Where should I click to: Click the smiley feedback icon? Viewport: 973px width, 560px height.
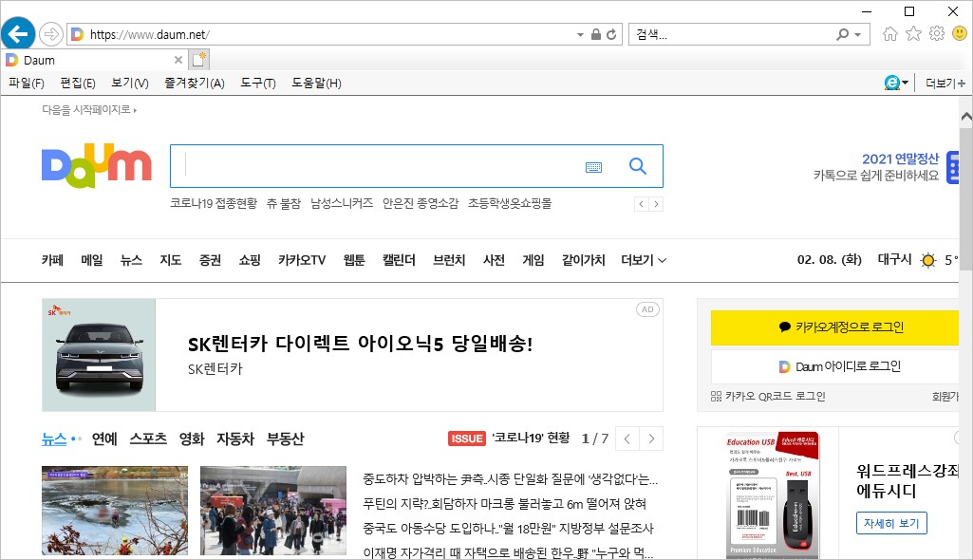[960, 33]
